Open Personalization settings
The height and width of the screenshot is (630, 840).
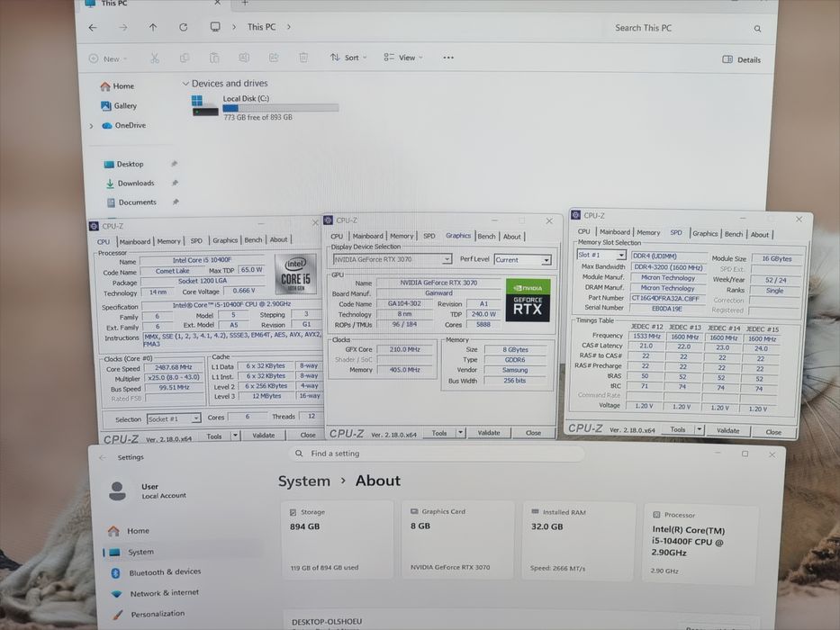[149, 614]
